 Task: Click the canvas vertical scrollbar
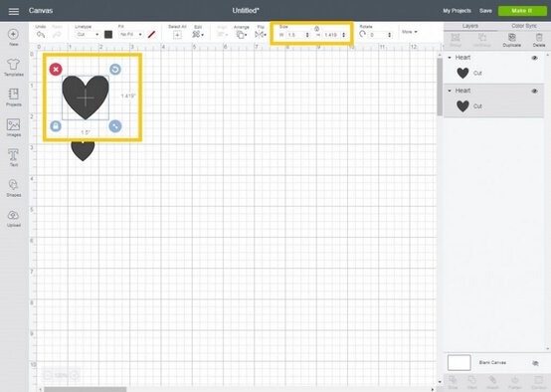click(440, 87)
